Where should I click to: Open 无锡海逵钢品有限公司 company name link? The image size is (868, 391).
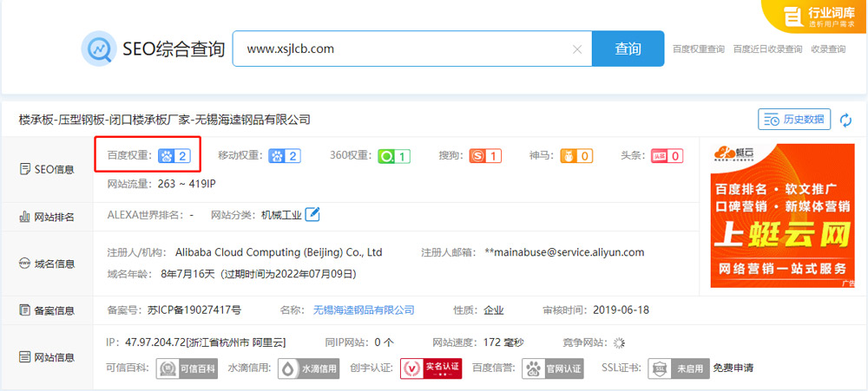tap(364, 310)
